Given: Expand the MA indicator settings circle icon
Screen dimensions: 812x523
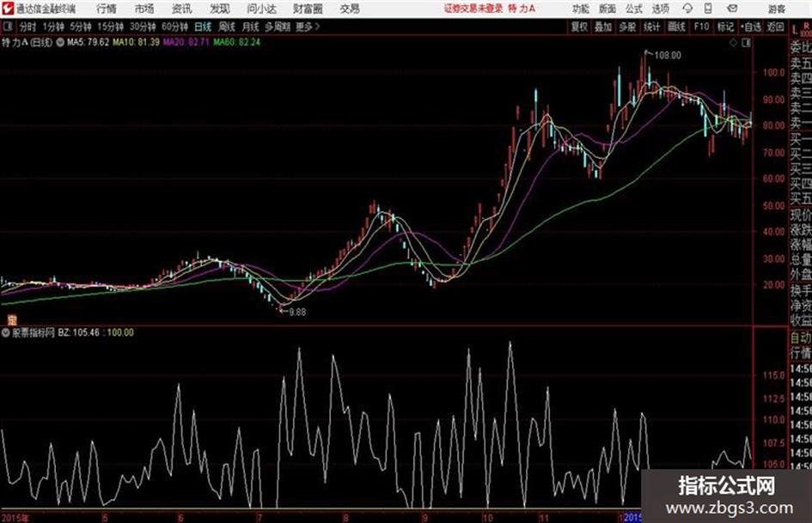Looking at the screenshot, I should 60,42.
